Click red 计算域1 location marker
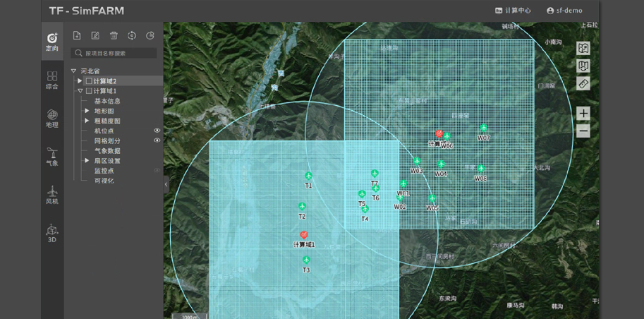This screenshot has height=319, width=644. click(304, 235)
